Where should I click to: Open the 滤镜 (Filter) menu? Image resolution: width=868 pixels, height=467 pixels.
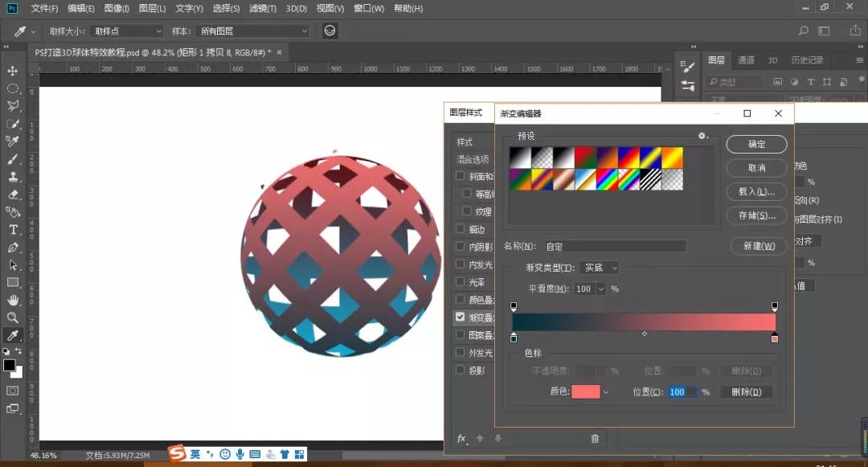[x=261, y=8]
